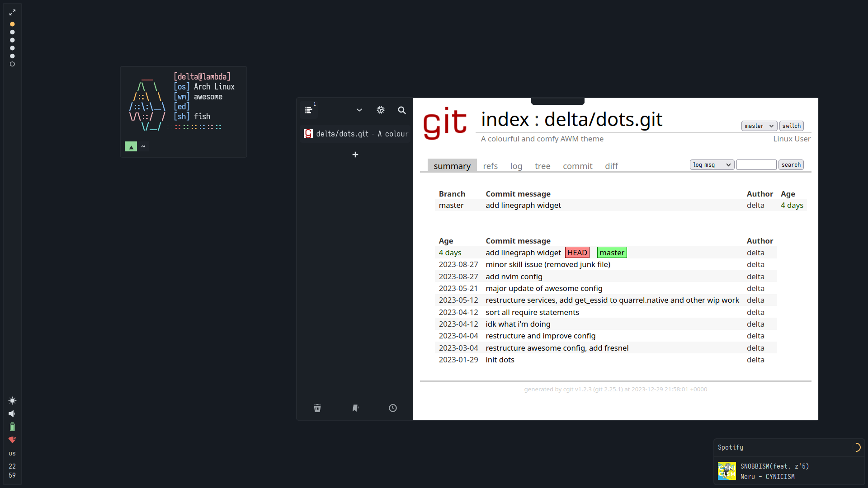Click the trash icon at sidebar bottom

click(x=317, y=408)
